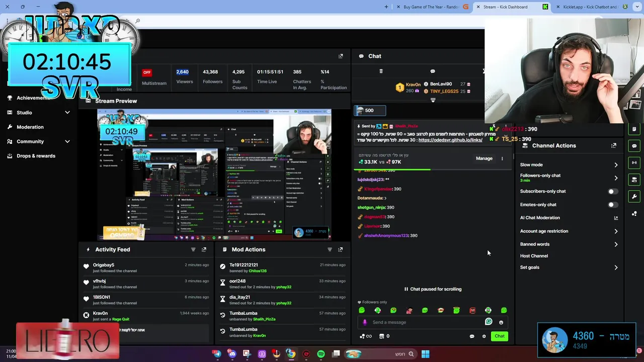Open Mod Actions filter options

coord(330,249)
